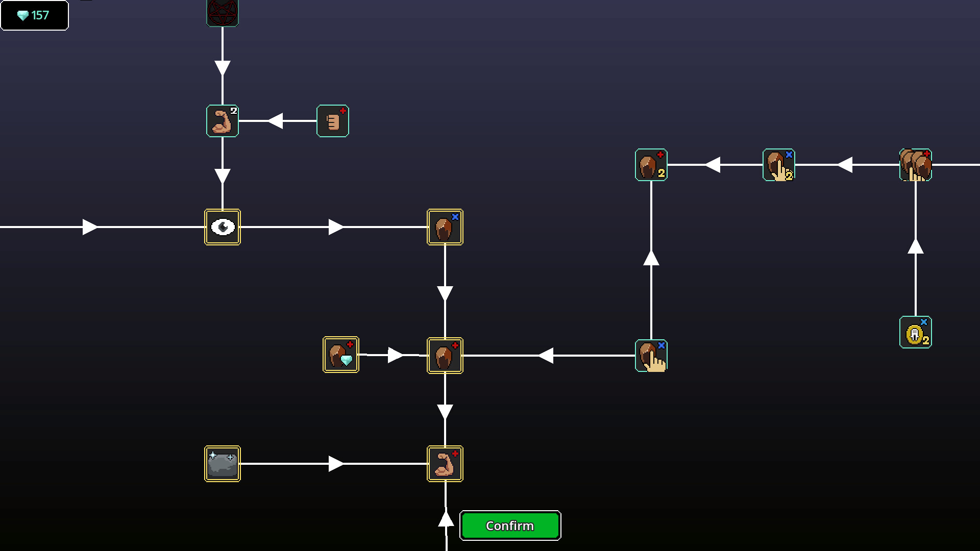
Task: Select the seed with yellow 2 node
Action: 651,165
